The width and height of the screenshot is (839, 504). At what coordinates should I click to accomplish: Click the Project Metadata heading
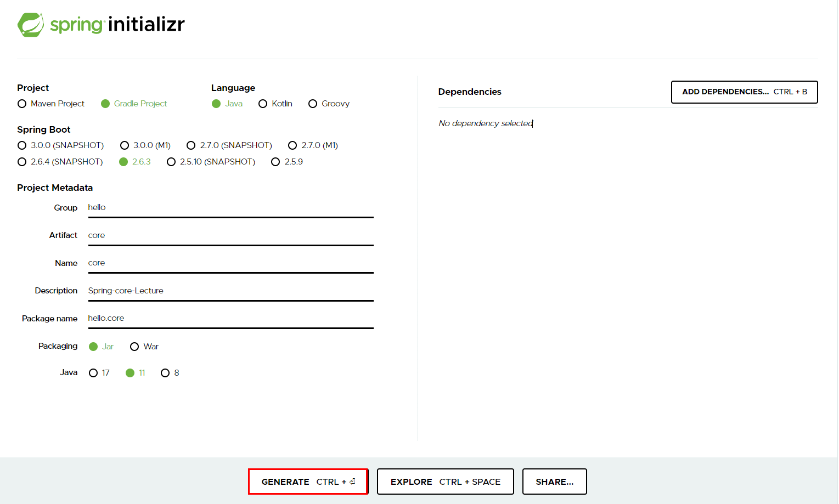(55, 188)
